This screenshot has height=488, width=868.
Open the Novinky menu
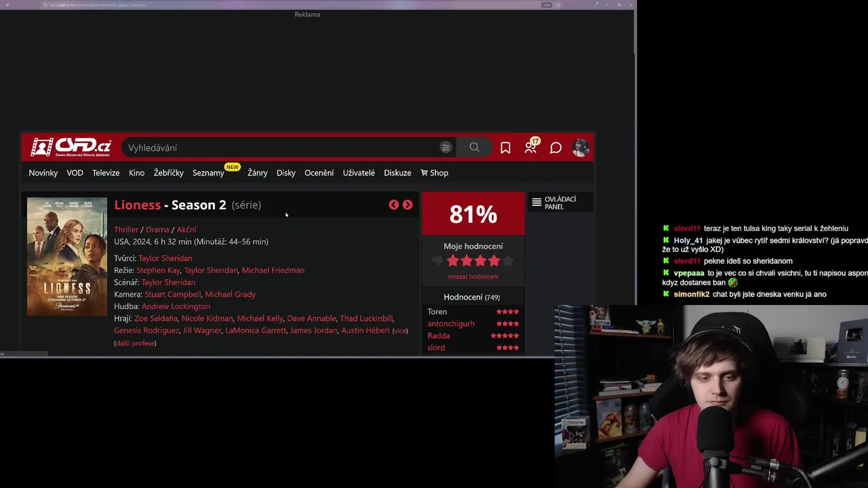click(x=43, y=173)
